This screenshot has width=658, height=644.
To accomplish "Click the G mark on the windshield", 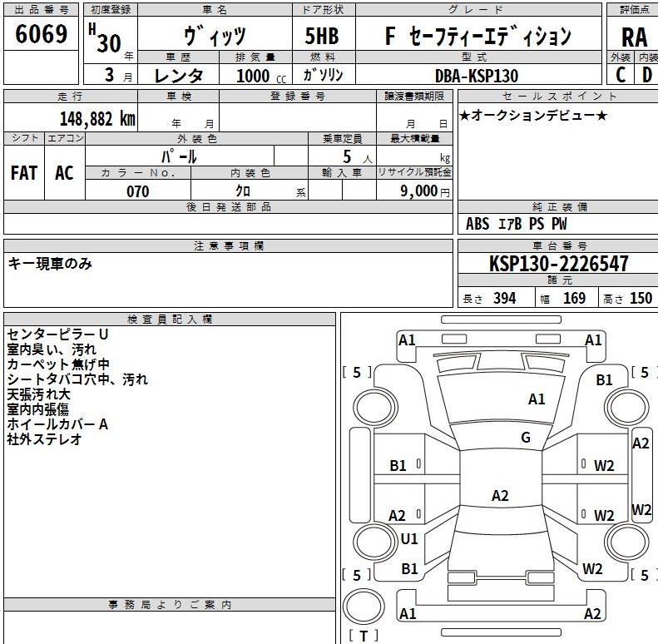I will tap(526, 438).
